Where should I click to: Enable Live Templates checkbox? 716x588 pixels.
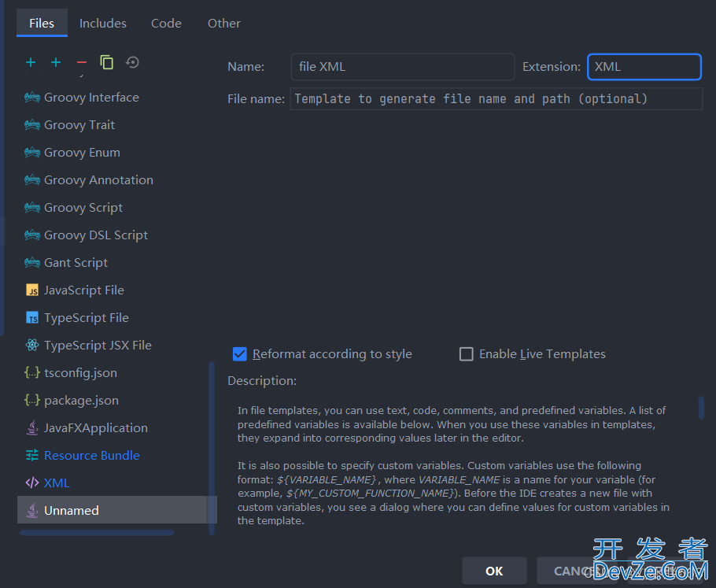point(467,354)
